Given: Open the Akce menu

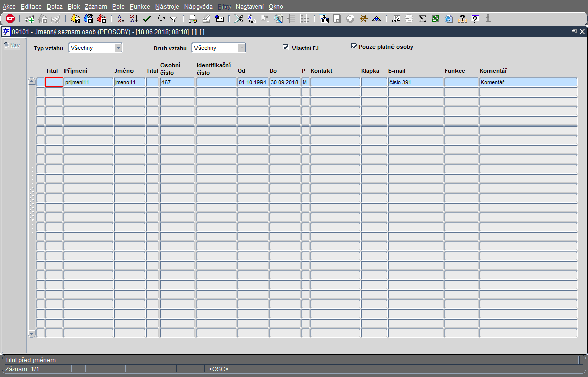Looking at the screenshot, I should click(x=9, y=7).
